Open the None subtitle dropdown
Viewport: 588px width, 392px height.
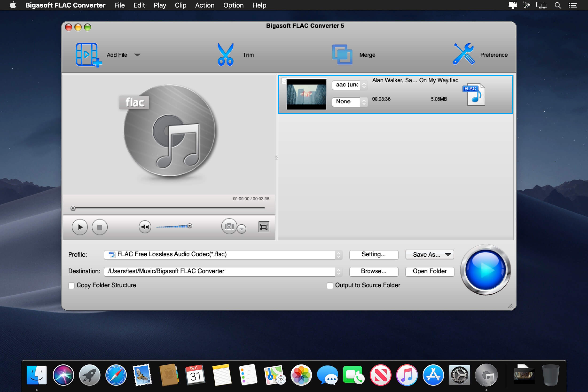tap(350, 102)
